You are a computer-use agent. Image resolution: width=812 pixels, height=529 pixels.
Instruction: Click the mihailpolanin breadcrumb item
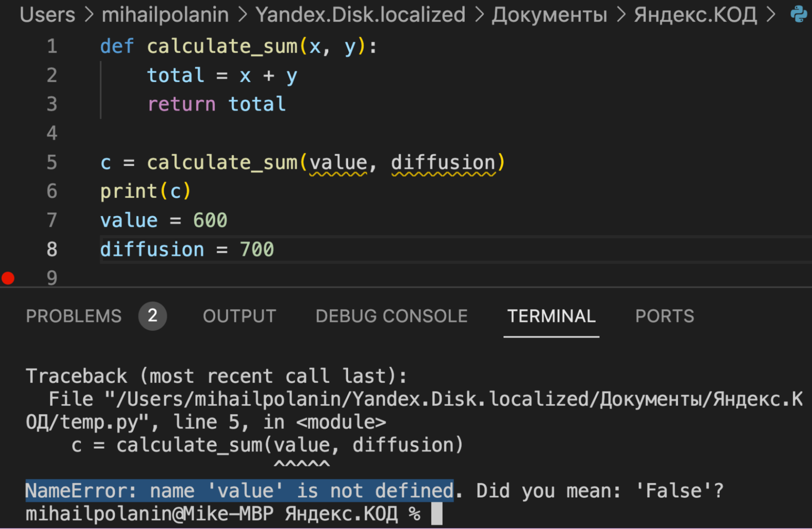click(165, 14)
